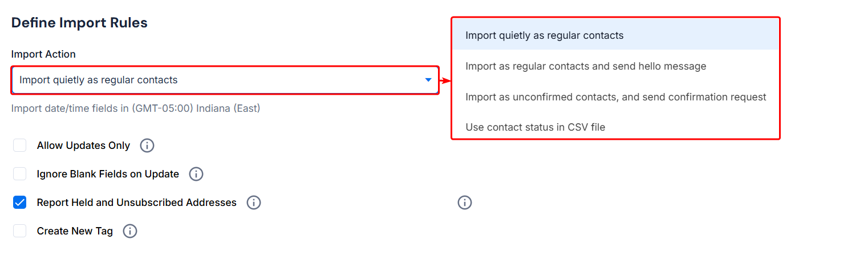
Task: Show info icon for Ignore Blank Fields on Update
Action: click(x=196, y=174)
